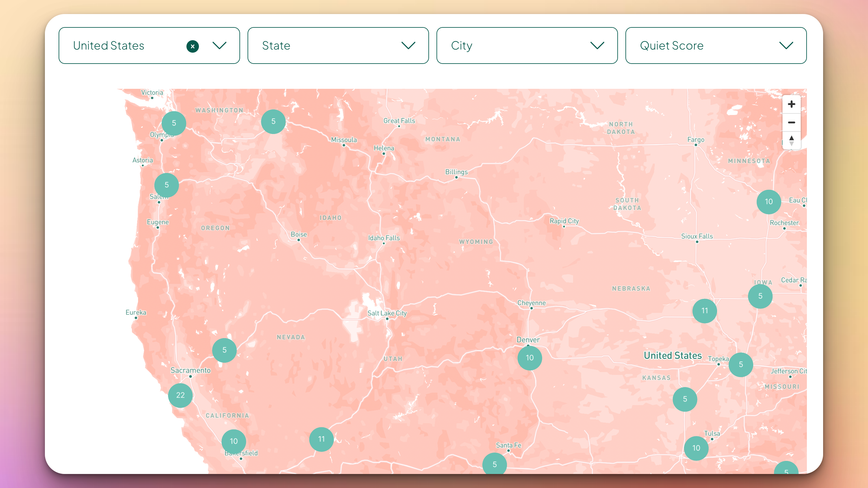Screen dimensions: 868x488
Task: Select the 5 cluster in eastern Washington
Action: click(x=273, y=121)
